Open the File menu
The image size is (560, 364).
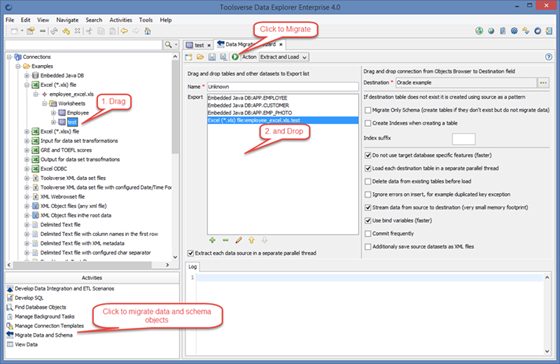tap(10, 20)
